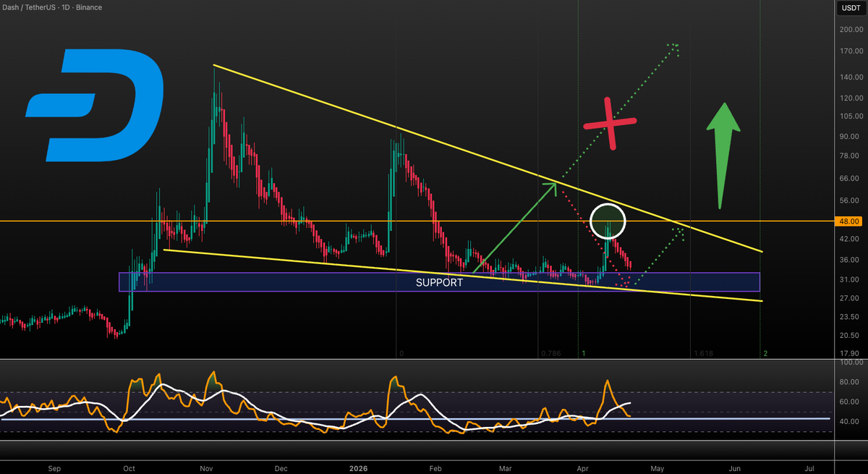Click the 120.00 price axis value
This screenshot has height=474, width=868.
[851, 98]
